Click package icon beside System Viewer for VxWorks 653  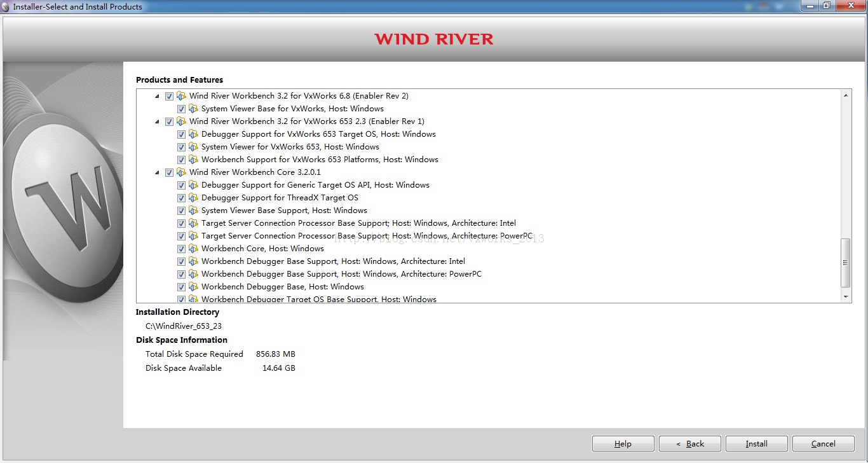193,147
